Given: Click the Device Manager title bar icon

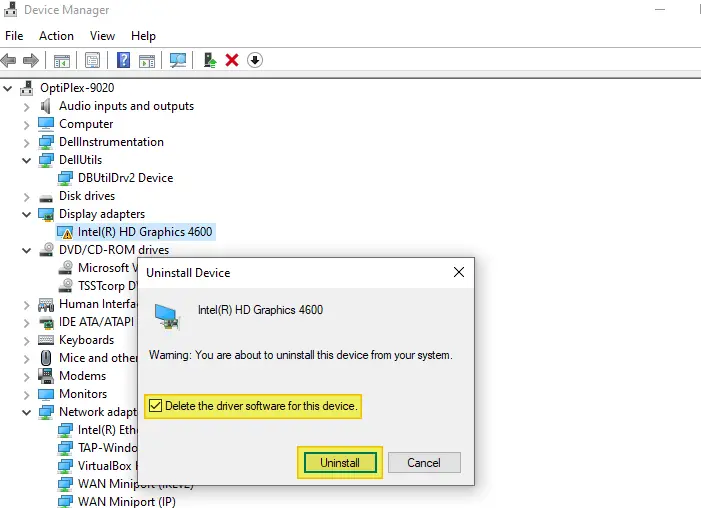Looking at the screenshot, I should (x=10, y=9).
